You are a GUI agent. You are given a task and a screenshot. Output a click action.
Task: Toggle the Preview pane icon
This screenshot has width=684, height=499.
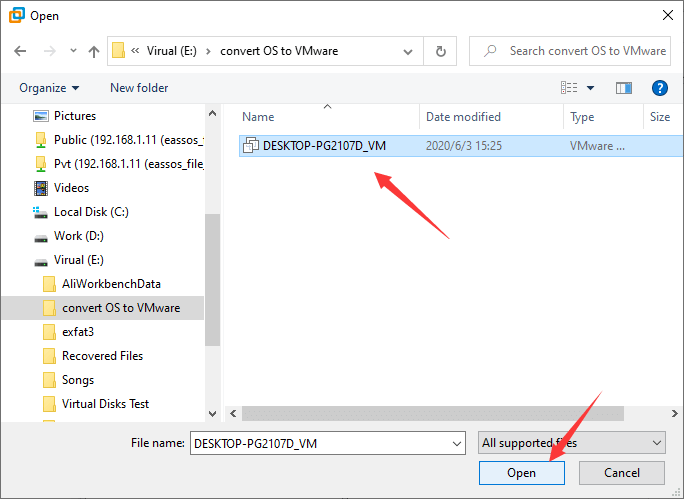click(x=624, y=88)
